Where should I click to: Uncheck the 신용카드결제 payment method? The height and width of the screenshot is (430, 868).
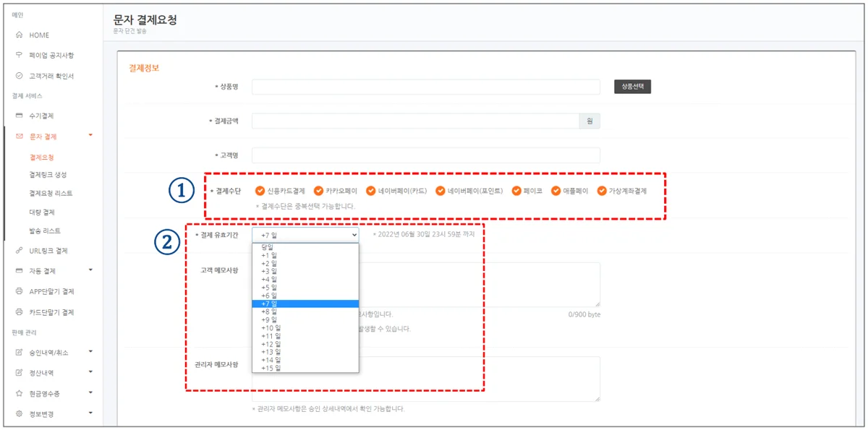(260, 191)
